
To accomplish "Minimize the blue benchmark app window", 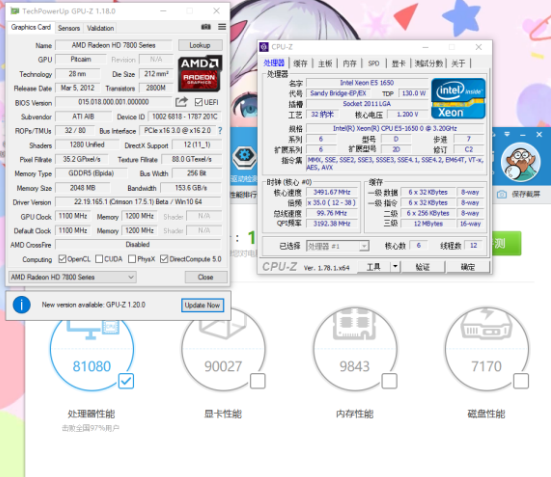I will coord(523,135).
